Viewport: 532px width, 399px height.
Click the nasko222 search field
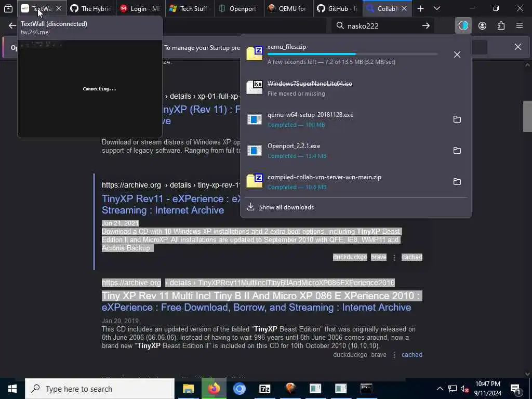[x=381, y=26]
